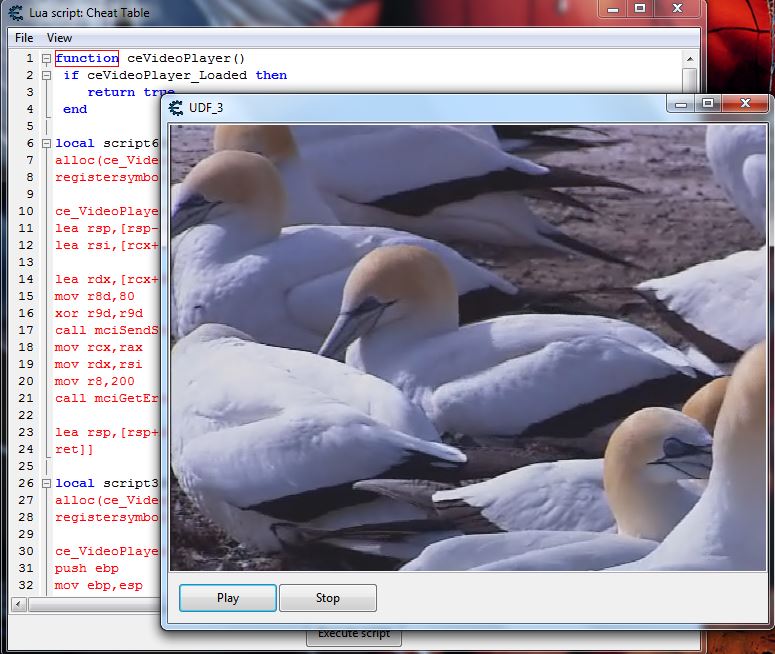Screen dimensions: 775x654
Task: Click the Cheat Engine icon in Lua script title bar
Action: point(16,11)
